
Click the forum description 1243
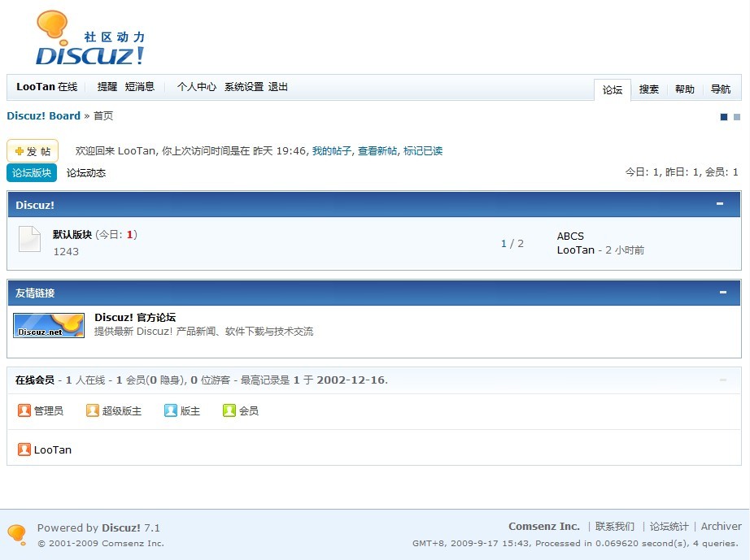tap(66, 252)
